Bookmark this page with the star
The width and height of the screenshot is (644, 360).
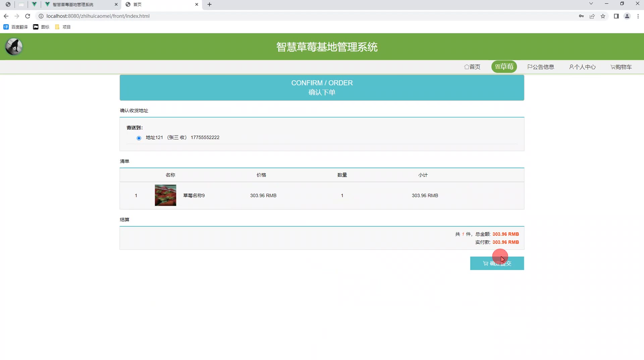point(603,16)
